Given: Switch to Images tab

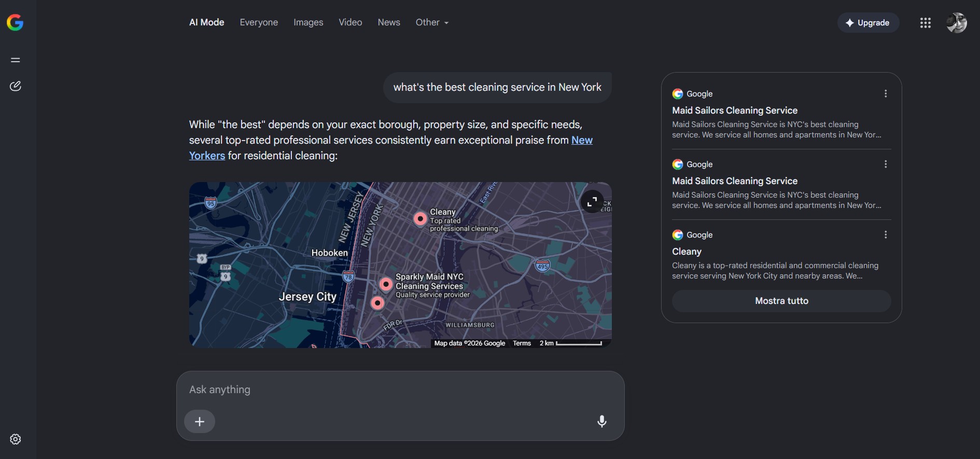Looking at the screenshot, I should [x=309, y=22].
